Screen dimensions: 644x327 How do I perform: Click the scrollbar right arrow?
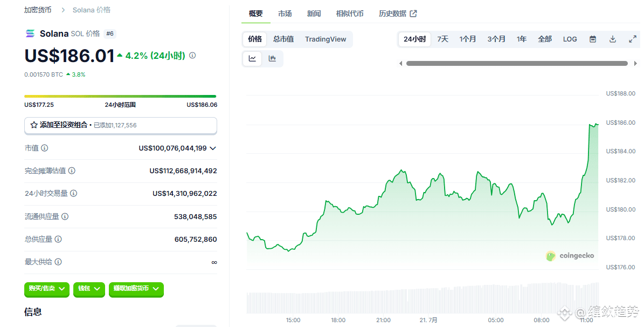coord(635,63)
